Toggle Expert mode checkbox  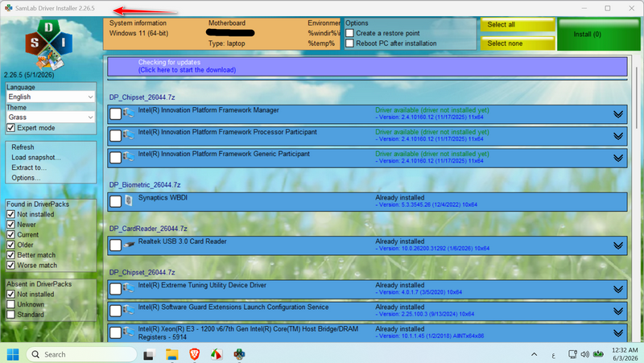click(10, 128)
